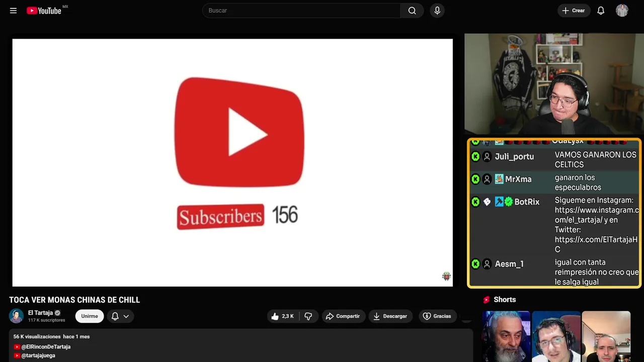
Task: Click the 117 K suscriptores count
Action: pyautogui.click(x=47, y=320)
